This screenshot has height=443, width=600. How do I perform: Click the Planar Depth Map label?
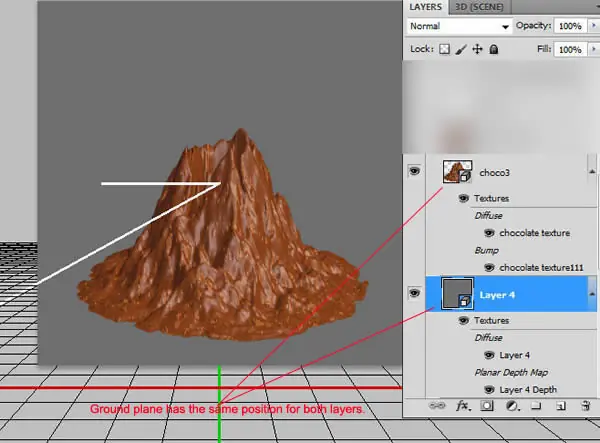[x=511, y=372]
